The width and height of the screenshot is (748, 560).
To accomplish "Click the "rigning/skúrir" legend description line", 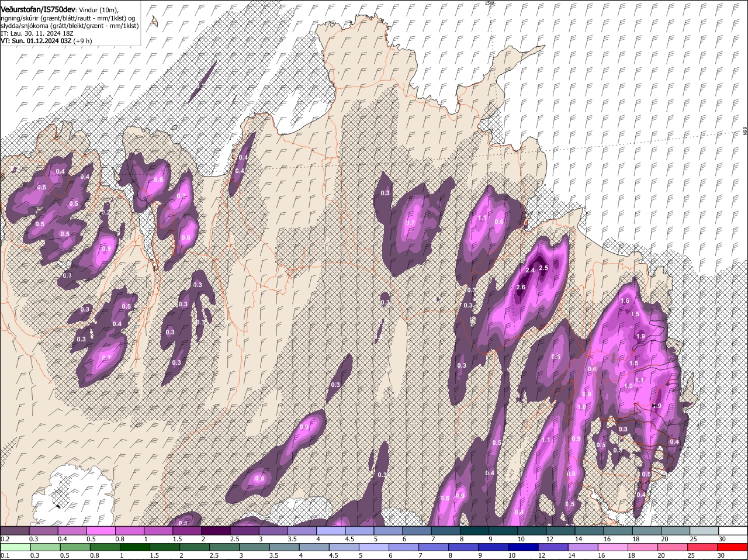I will (x=68, y=18).
